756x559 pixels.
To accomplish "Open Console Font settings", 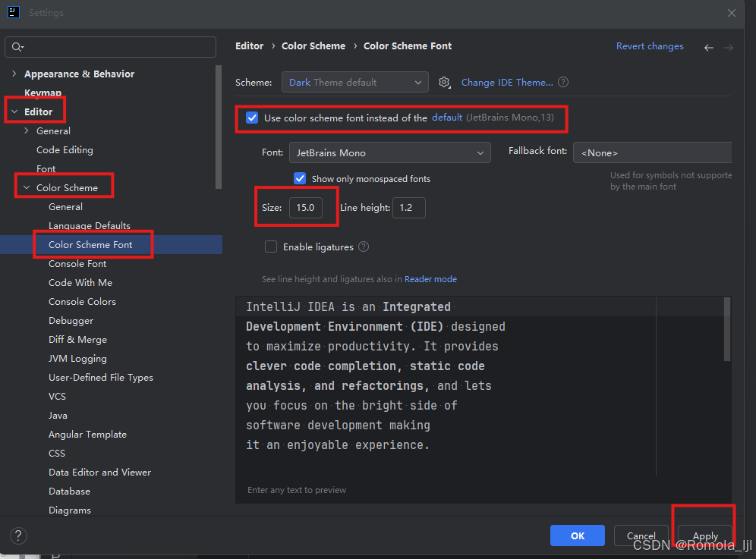I will pyautogui.click(x=77, y=264).
